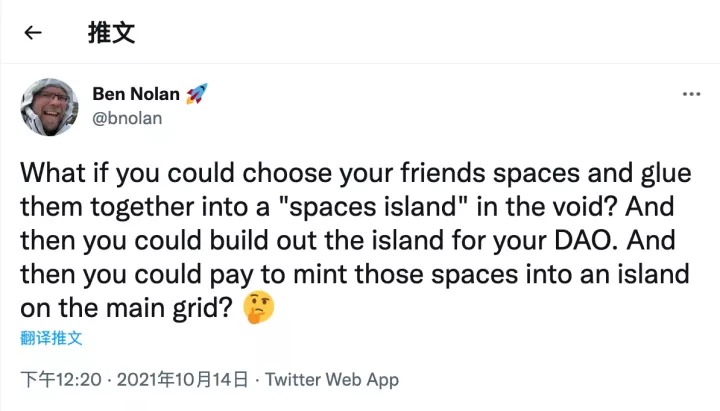
Task: Open the Twitter Web App source link
Action: pyautogui.click(x=332, y=380)
